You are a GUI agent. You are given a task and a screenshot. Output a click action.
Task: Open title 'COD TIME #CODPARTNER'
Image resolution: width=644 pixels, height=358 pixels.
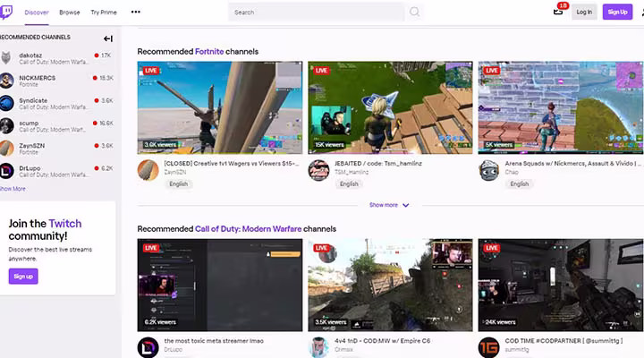(563, 341)
